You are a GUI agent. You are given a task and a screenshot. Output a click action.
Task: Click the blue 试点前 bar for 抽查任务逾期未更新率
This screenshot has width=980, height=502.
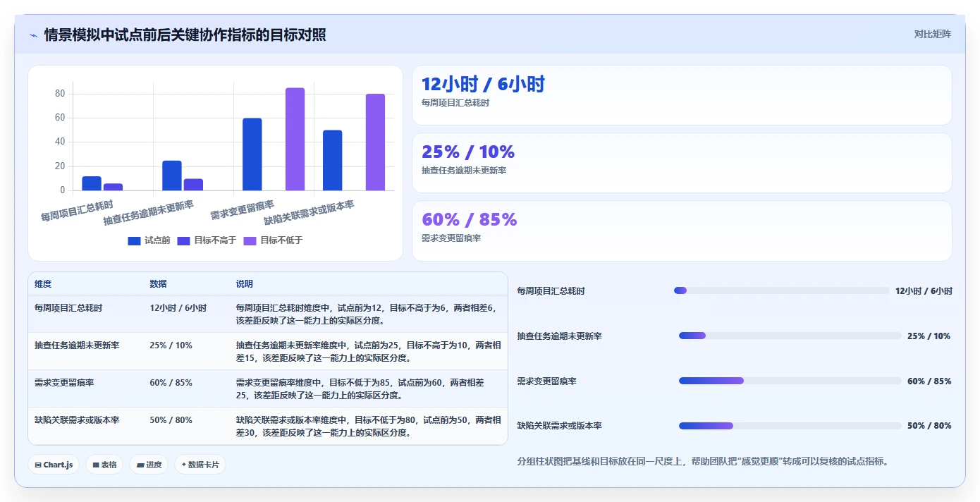[171, 176]
